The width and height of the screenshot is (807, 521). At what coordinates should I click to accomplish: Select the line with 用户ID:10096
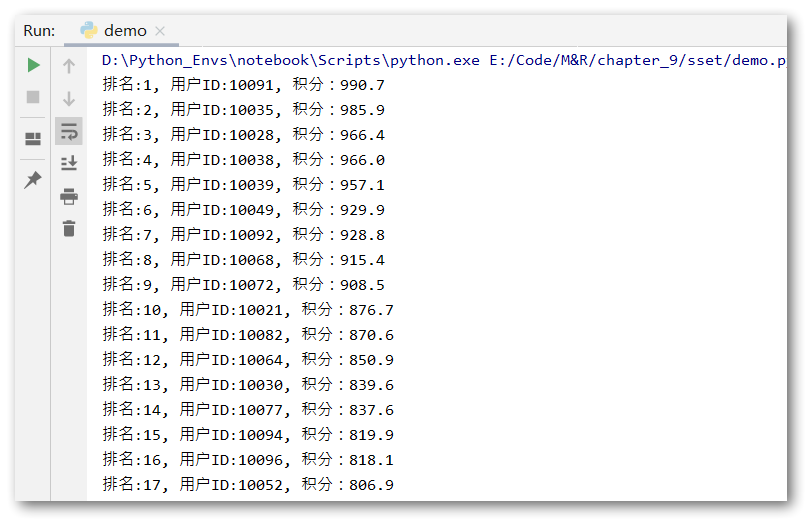pyautogui.click(x=248, y=459)
